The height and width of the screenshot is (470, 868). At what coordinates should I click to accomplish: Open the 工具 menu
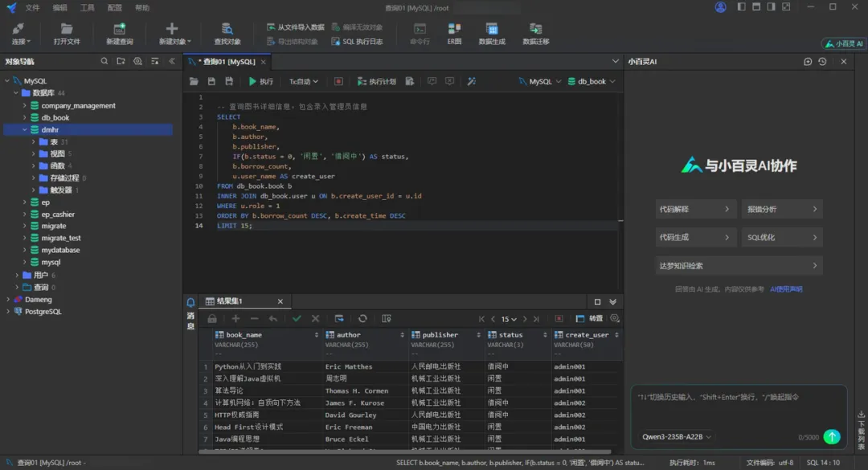pyautogui.click(x=87, y=7)
